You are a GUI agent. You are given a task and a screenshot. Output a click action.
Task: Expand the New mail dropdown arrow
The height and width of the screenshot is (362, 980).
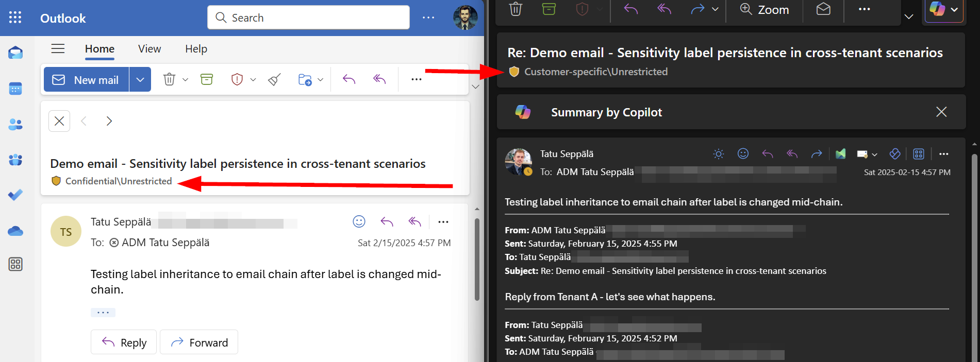140,80
